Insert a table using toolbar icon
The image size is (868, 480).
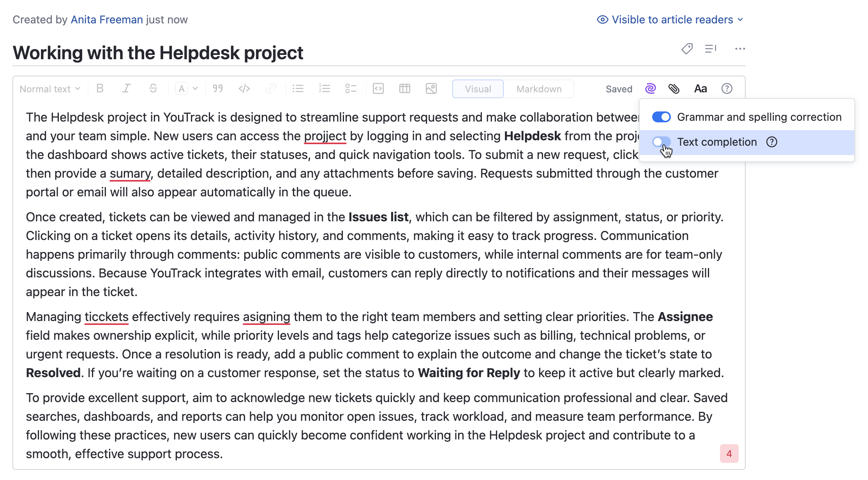click(404, 89)
